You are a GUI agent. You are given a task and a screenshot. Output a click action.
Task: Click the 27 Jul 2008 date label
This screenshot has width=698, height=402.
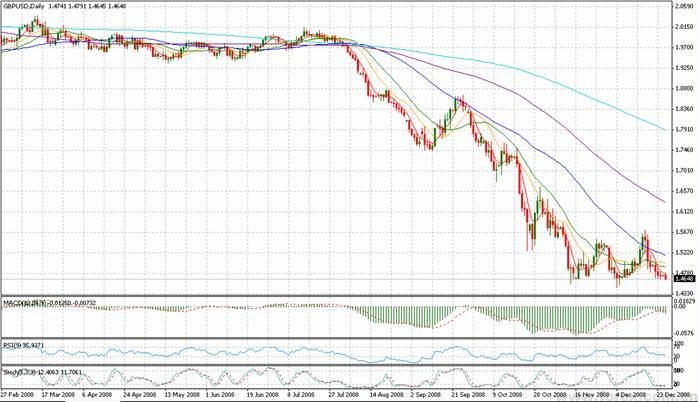(344, 395)
